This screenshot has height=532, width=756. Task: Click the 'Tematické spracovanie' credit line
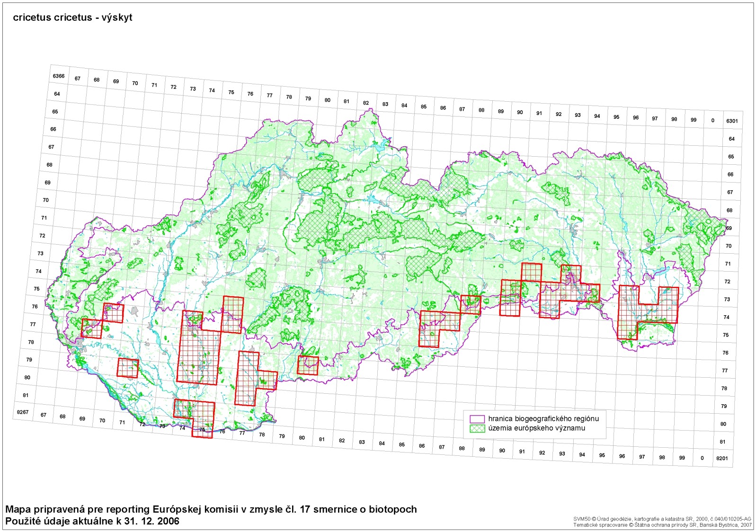(x=662, y=525)
